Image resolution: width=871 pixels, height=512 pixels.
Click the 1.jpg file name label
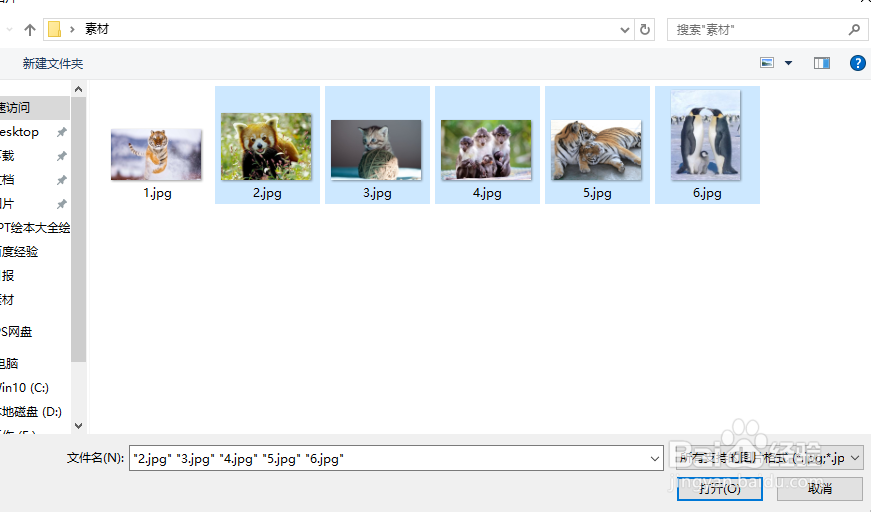point(157,193)
